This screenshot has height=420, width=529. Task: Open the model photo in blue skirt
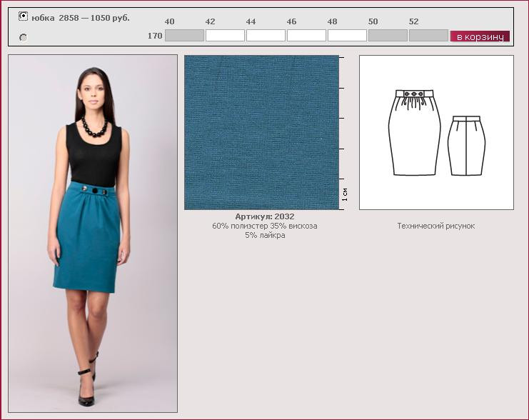(93, 233)
